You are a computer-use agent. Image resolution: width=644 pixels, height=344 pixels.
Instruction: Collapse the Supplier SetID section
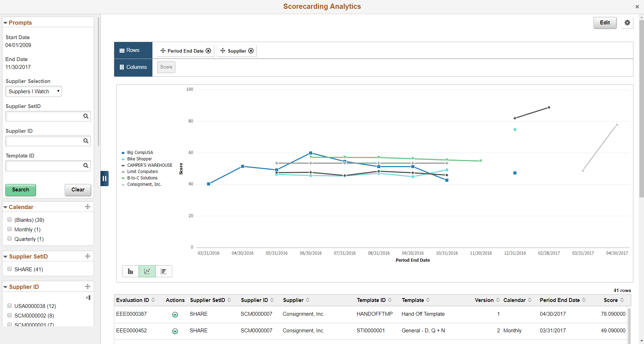pos(5,256)
